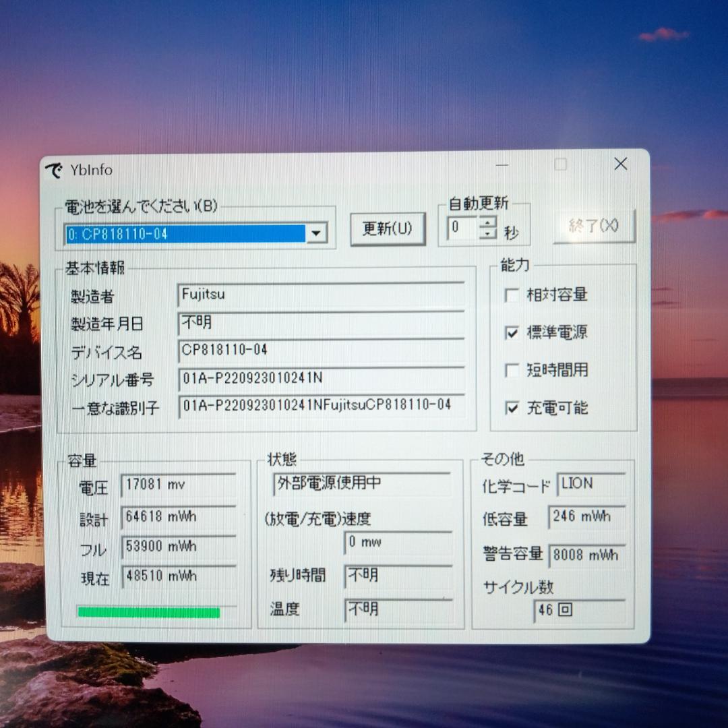Click the YbInfo application icon in title bar

pyautogui.click(x=55, y=170)
